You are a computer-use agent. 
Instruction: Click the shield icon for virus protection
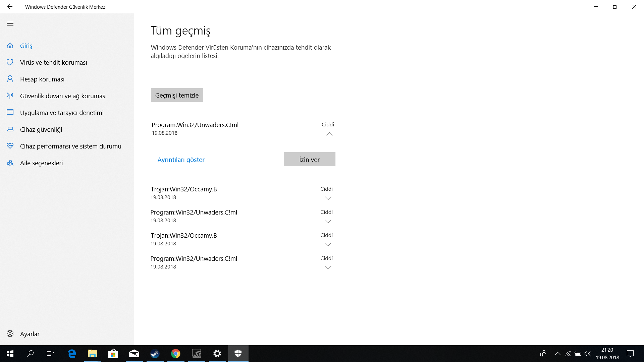tap(10, 62)
